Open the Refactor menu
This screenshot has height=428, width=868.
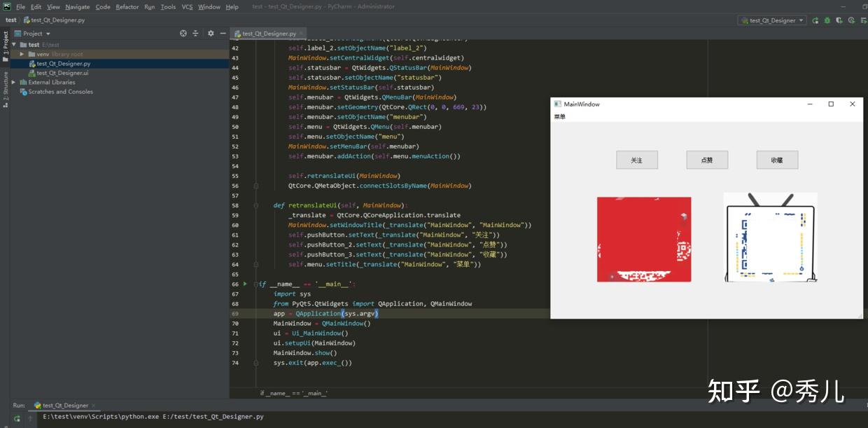point(127,6)
